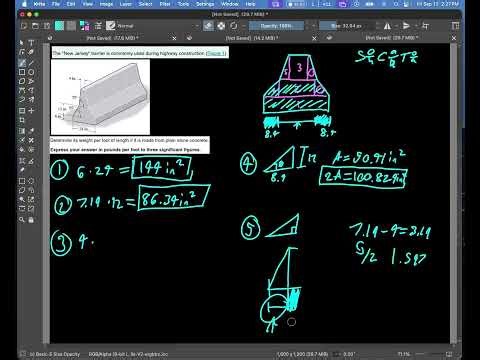This screenshot has width=480, height=360.
Task: Select the Smart Patch tool
Action: tap(31, 140)
